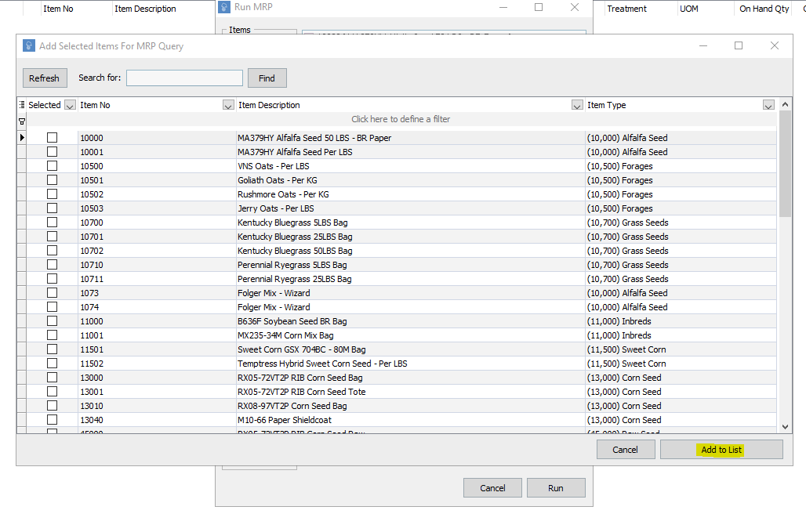Click the scroll up arrow of the grid
This screenshot has height=532, width=806.
785,104
